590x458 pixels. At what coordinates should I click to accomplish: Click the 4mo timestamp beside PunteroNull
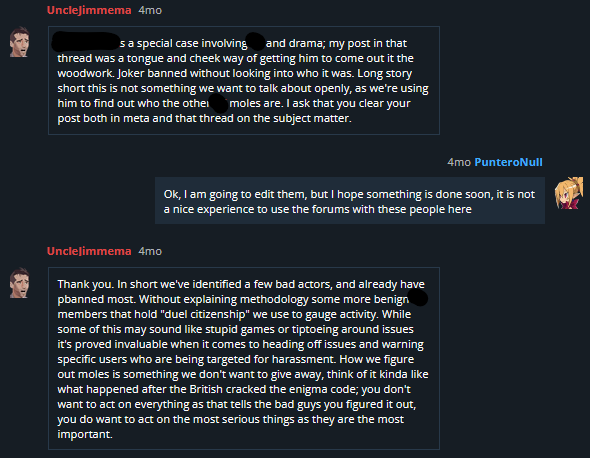point(459,162)
